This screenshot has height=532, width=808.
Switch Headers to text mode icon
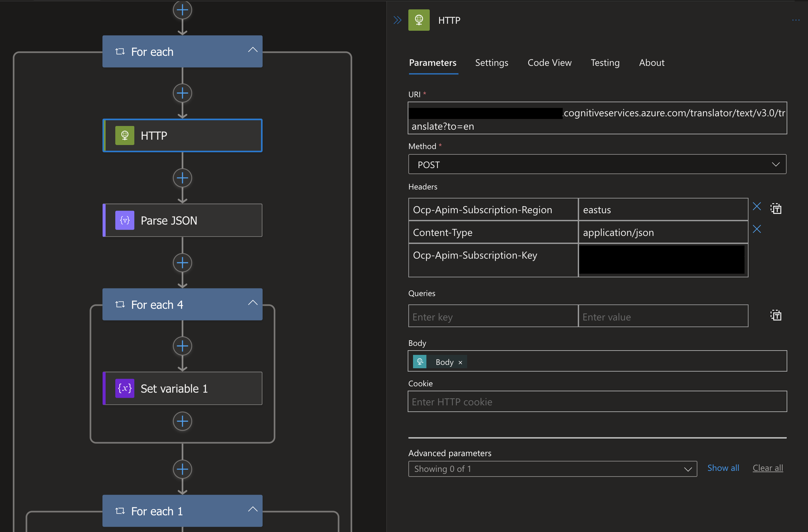coord(776,209)
